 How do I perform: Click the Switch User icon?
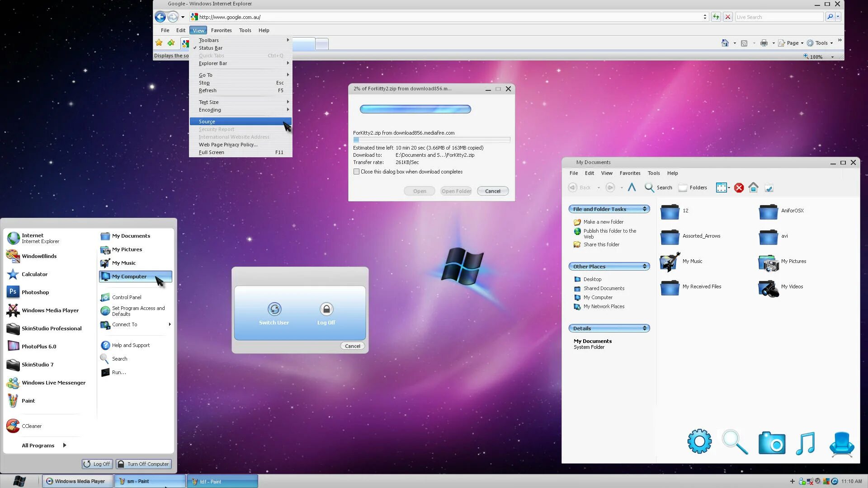point(274,309)
